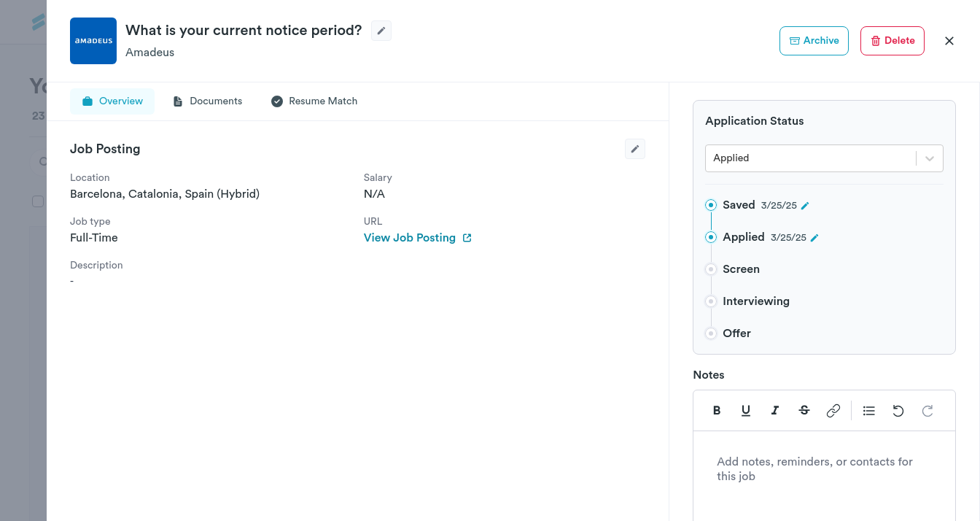Click the pencil icon beside the job title
980x521 pixels.
click(381, 31)
